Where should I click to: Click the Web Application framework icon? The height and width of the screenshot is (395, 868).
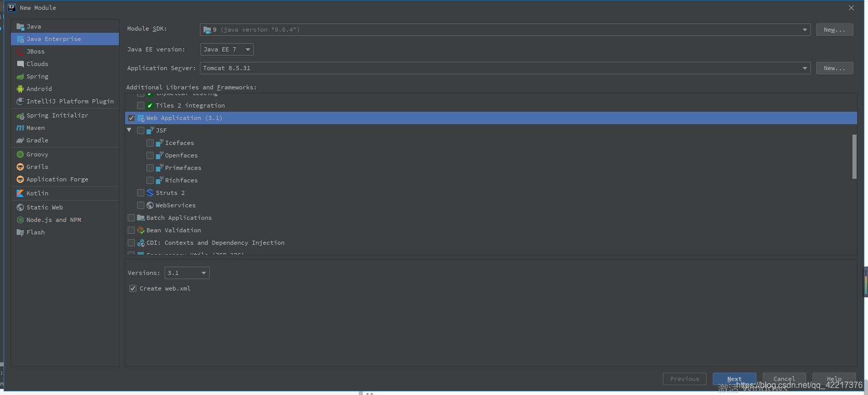[x=141, y=118]
